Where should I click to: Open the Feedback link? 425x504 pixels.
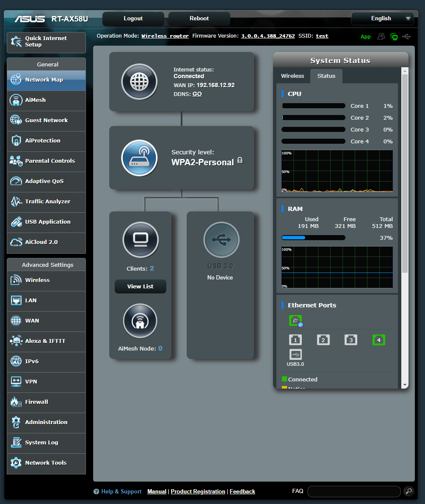click(242, 491)
